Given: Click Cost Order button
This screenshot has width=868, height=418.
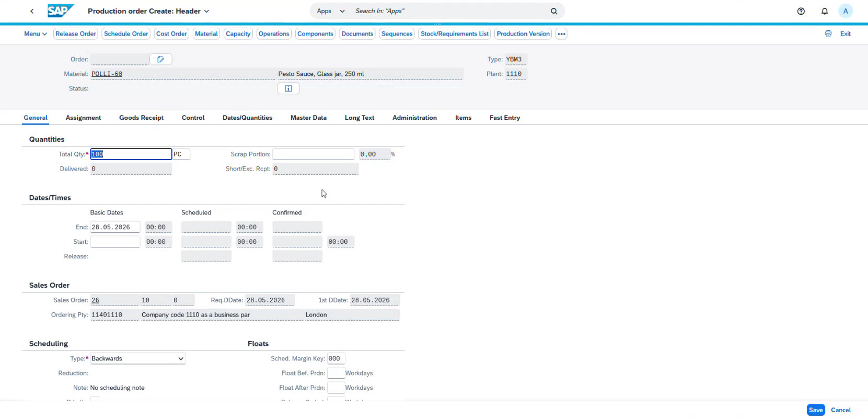Looking at the screenshot, I should pos(171,34).
